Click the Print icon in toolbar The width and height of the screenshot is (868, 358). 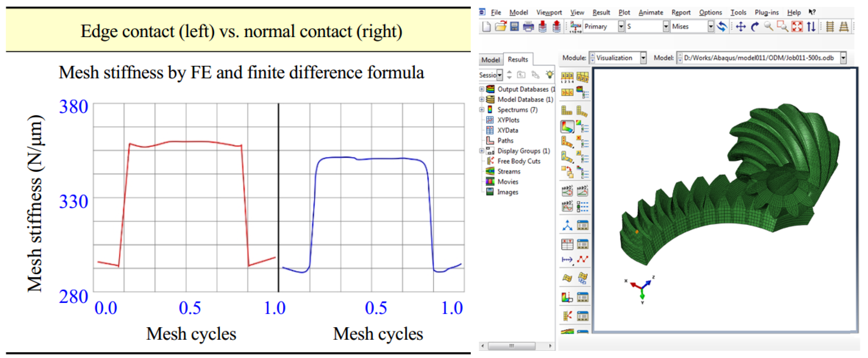pyautogui.click(x=528, y=27)
